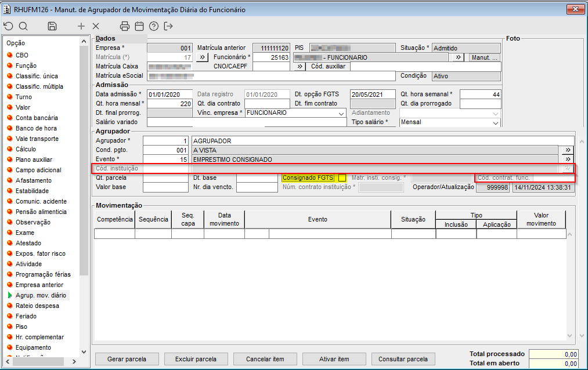Click the lookup arrow on Cond. pgto. row

568,150
